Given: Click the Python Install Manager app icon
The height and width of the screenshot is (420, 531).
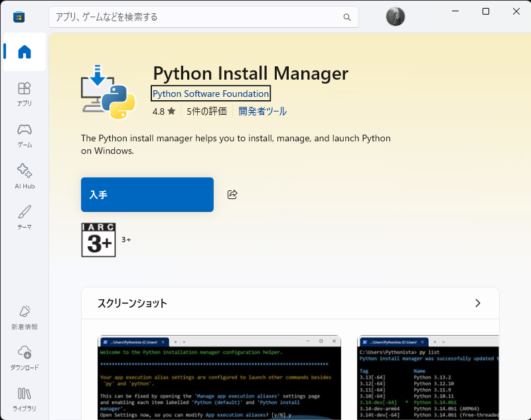Looking at the screenshot, I should pos(108,92).
